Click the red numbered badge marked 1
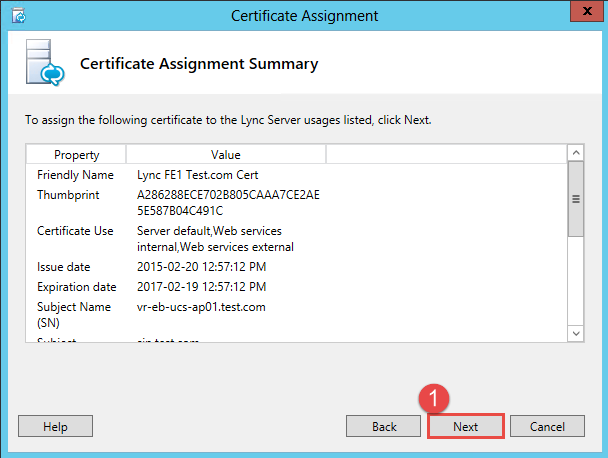Screen dimensions: 608x458 click(x=433, y=397)
